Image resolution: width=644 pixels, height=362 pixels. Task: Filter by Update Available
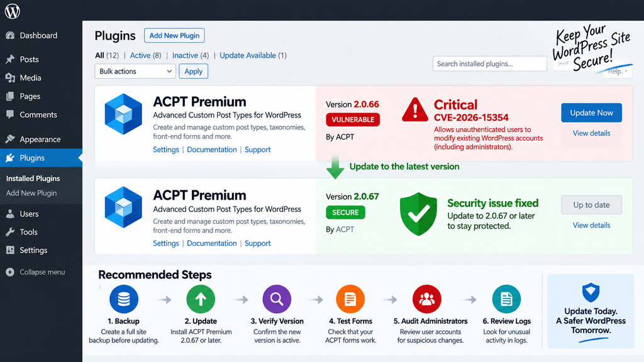tap(253, 55)
